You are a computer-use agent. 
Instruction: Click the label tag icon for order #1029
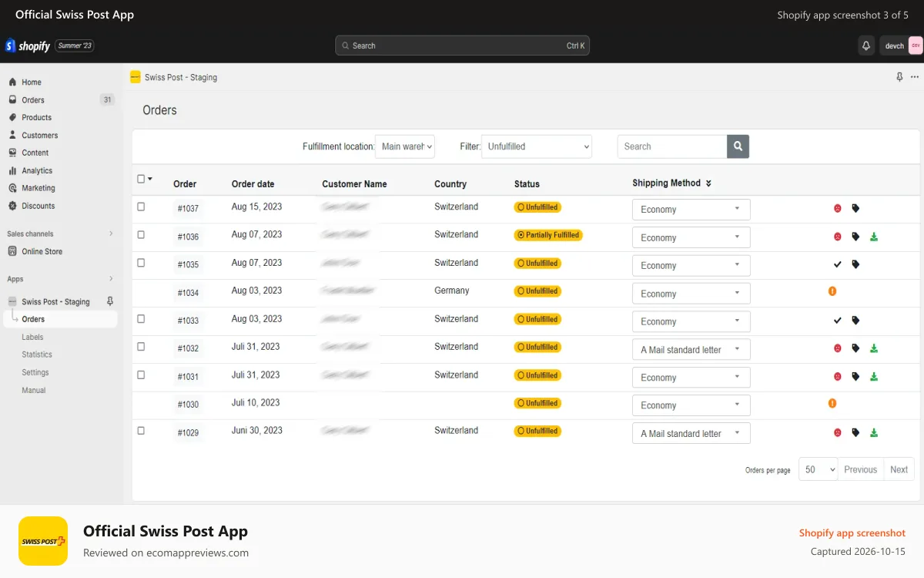(x=855, y=432)
